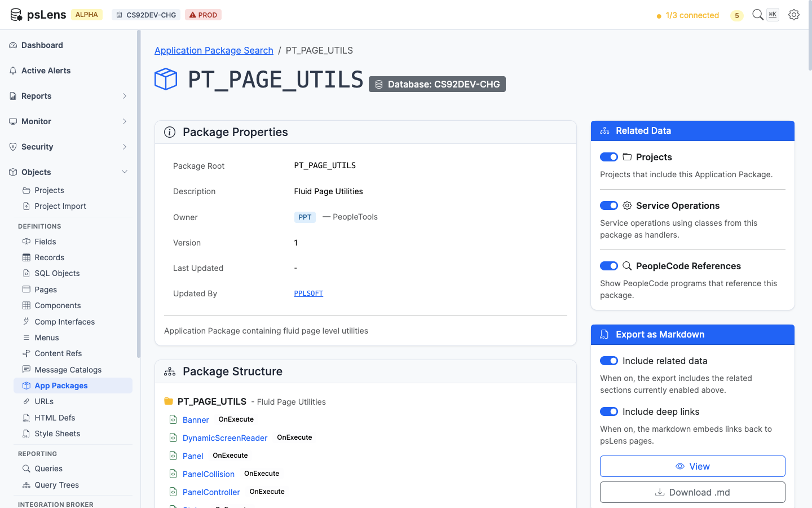The height and width of the screenshot is (508, 812).
Task: Toggle Include deep links switch
Action: click(x=609, y=411)
